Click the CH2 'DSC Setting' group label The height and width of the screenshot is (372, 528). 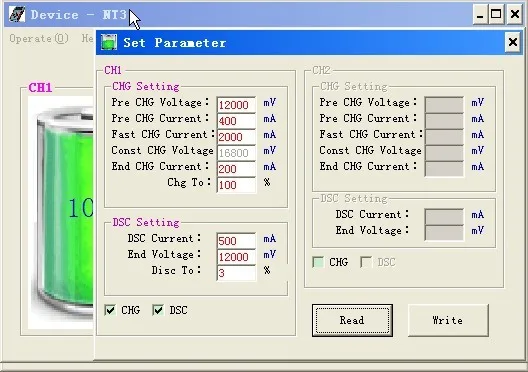click(354, 199)
